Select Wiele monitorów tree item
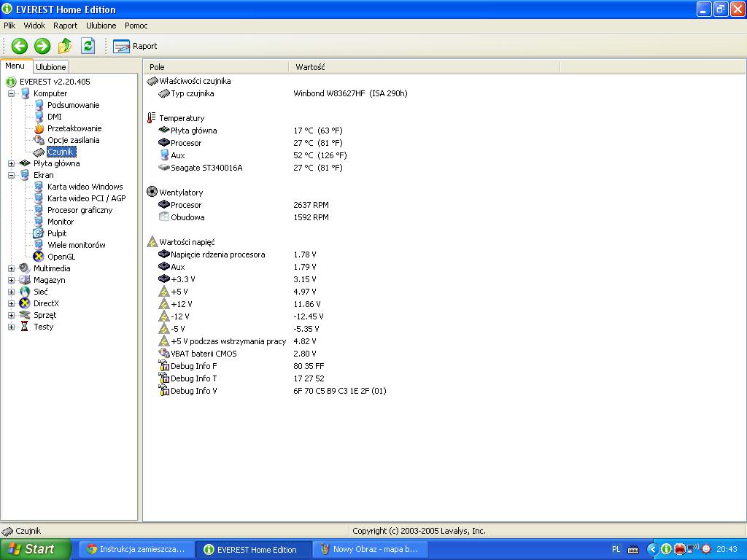The width and height of the screenshot is (747, 560). (x=76, y=245)
